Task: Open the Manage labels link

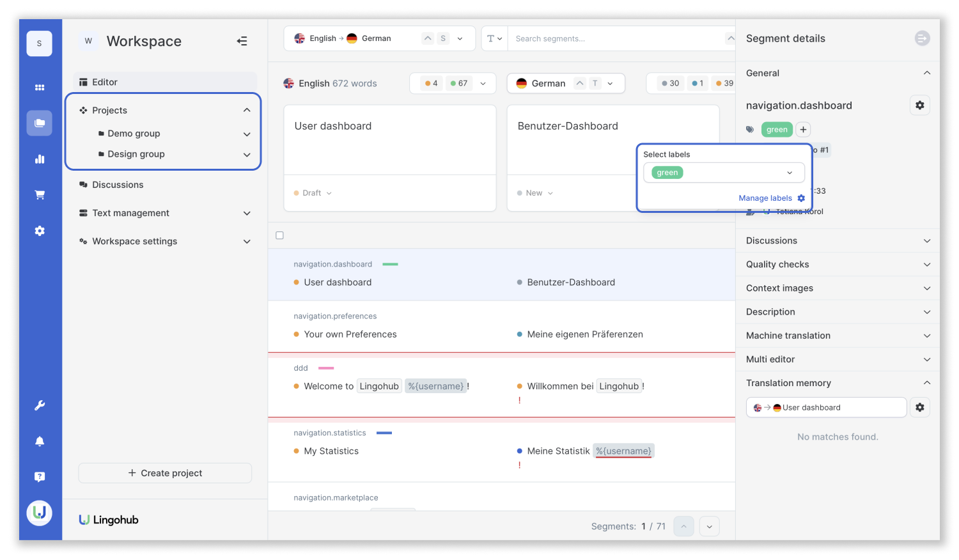Action: [765, 198]
